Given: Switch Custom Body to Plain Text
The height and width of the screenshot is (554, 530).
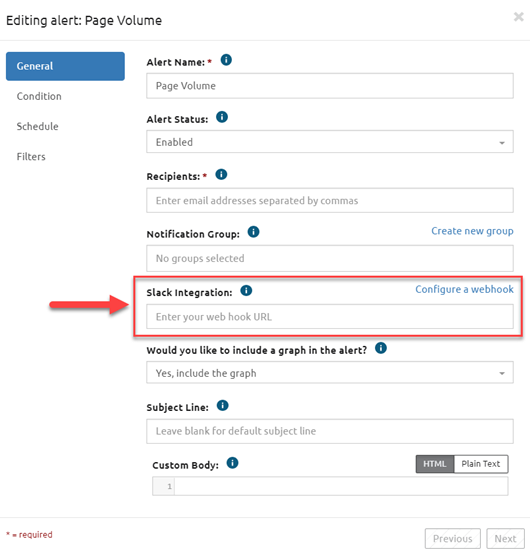Looking at the screenshot, I should 481,464.
